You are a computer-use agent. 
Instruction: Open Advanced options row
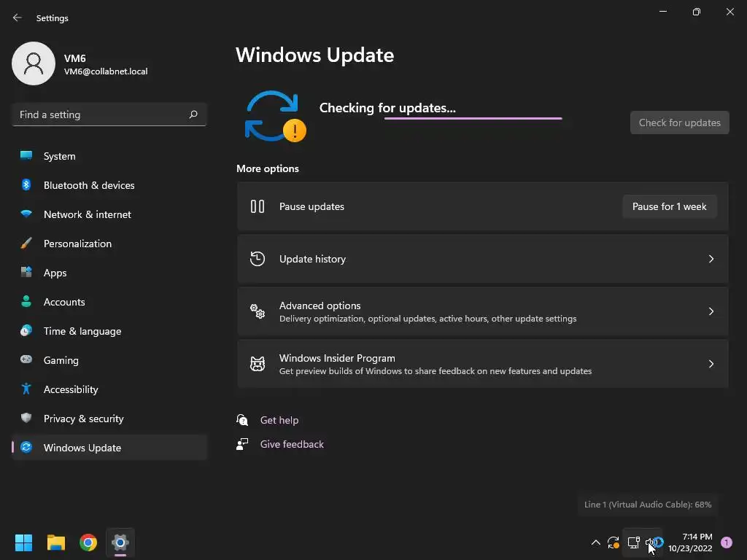click(x=483, y=311)
